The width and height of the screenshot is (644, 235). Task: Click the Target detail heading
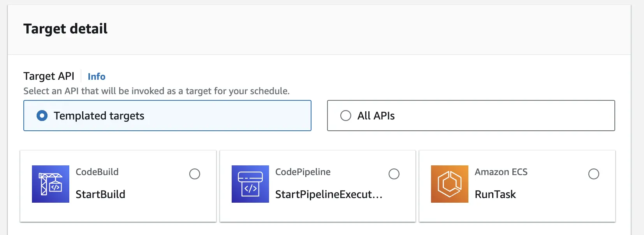pos(65,29)
